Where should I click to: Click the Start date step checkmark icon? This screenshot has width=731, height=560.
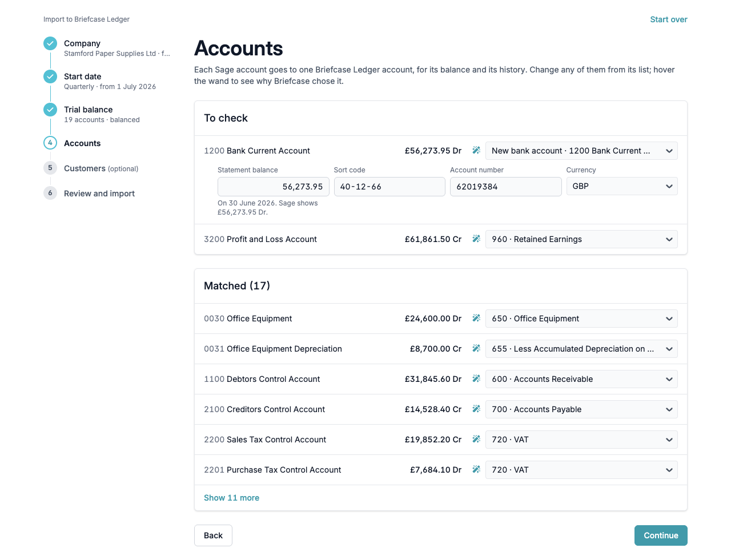(50, 76)
